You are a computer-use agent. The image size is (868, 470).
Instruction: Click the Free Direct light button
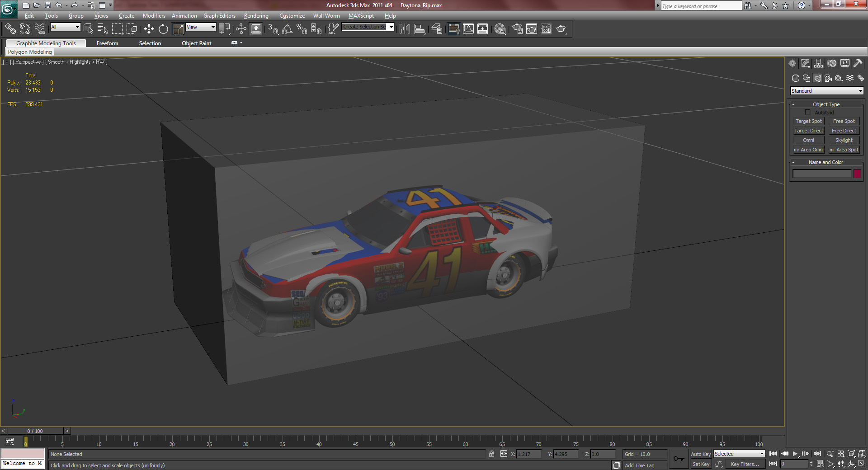tap(844, 131)
